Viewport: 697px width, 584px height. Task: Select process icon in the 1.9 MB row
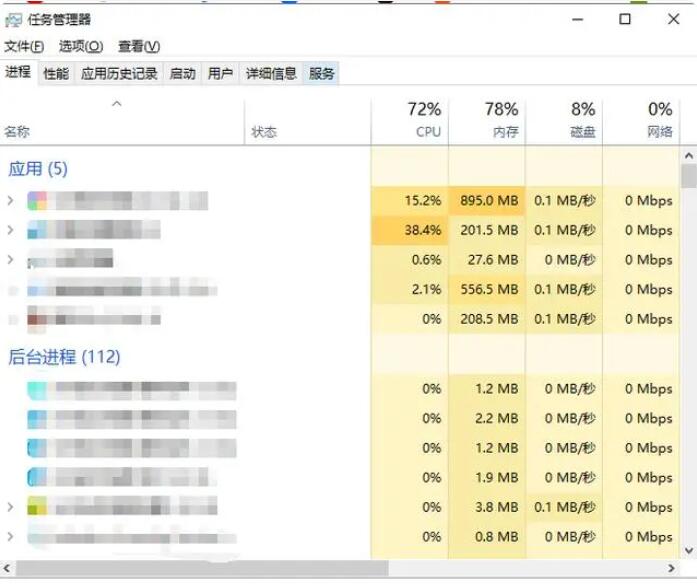coord(37,478)
